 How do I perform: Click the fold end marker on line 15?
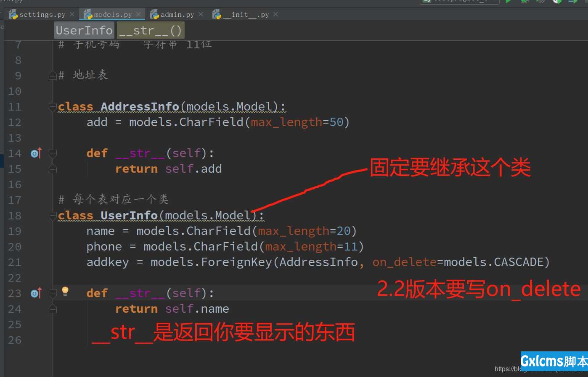(53, 169)
